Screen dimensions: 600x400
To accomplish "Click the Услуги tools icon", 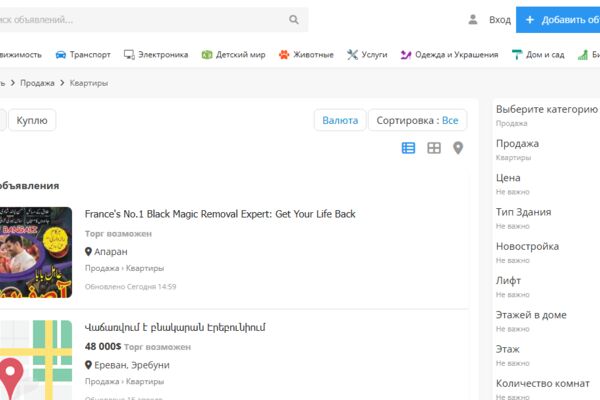I will [x=352, y=55].
